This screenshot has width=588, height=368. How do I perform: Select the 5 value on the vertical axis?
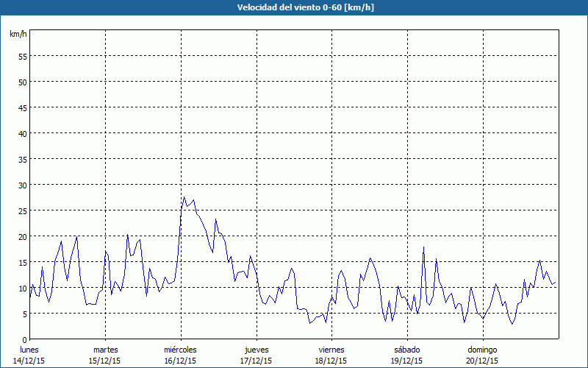pos(24,314)
